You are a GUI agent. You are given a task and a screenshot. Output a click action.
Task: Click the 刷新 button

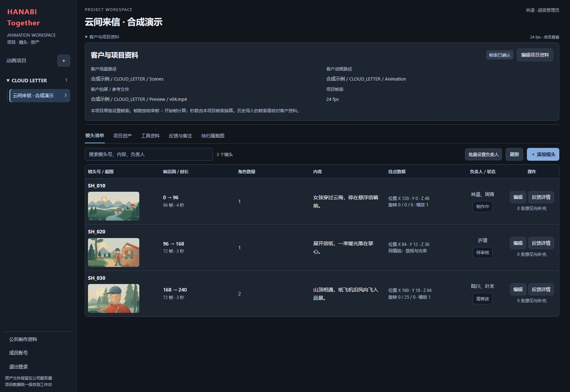(x=514, y=154)
